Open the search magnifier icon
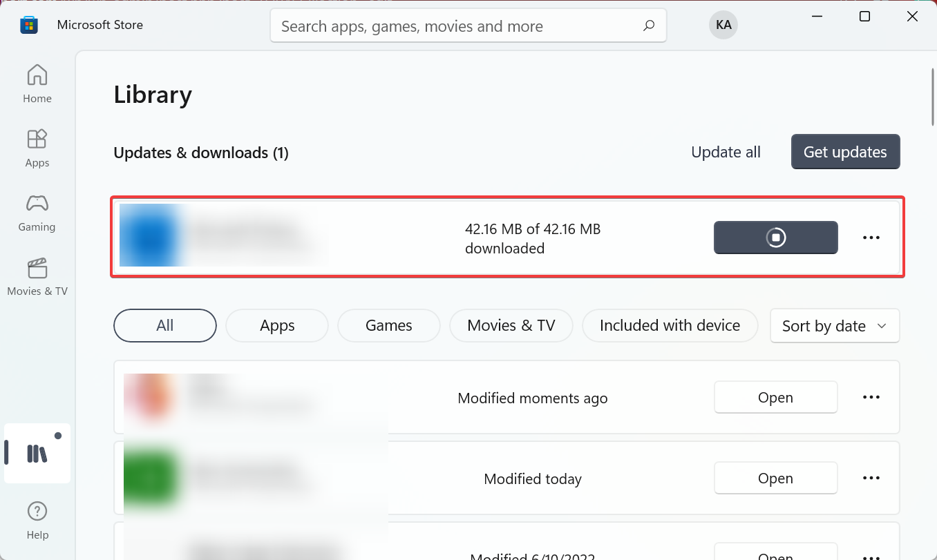The width and height of the screenshot is (937, 560). coord(648,25)
